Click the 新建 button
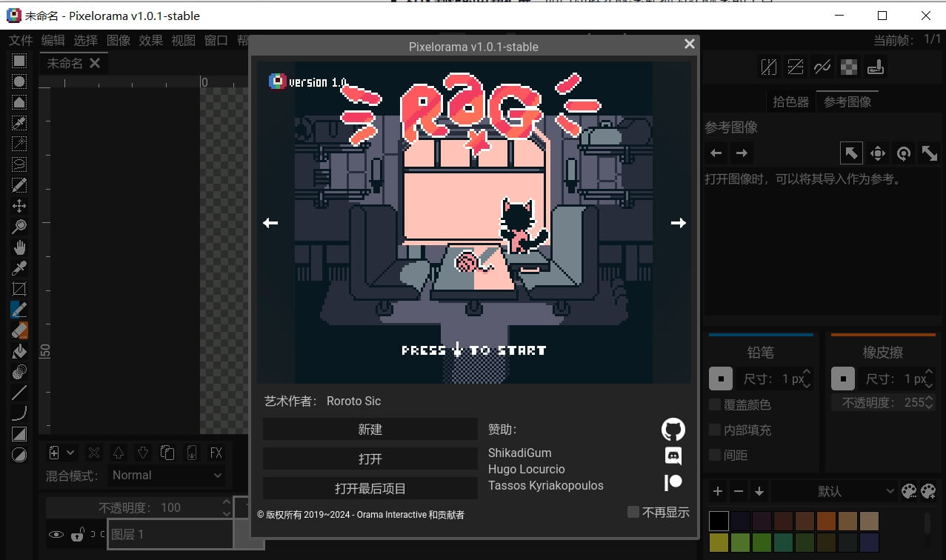946x560 pixels. tap(370, 430)
